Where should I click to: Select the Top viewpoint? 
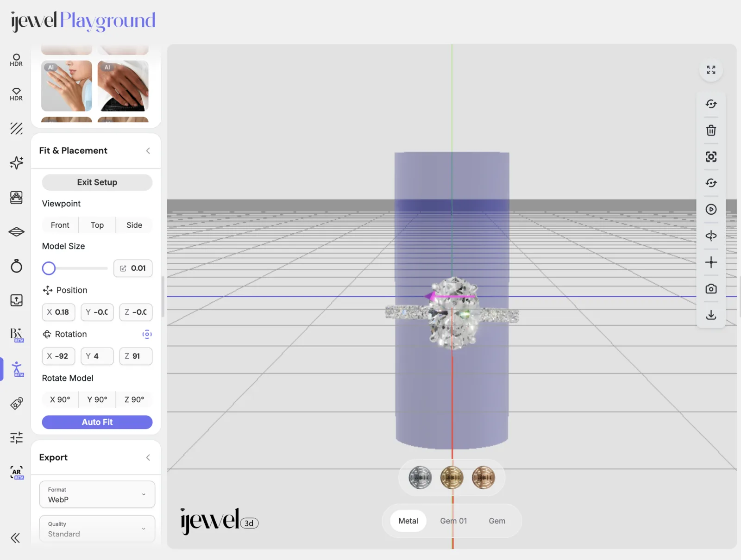pos(97,225)
